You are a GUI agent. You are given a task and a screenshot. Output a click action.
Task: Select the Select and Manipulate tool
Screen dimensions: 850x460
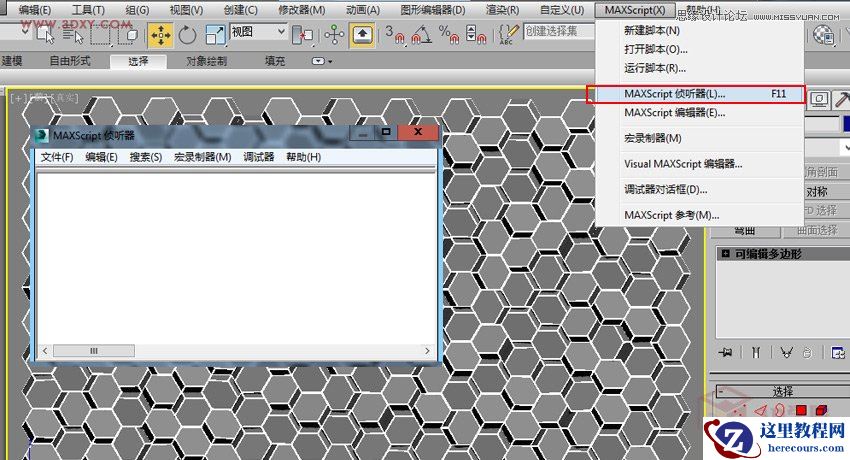pyautogui.click(x=334, y=35)
